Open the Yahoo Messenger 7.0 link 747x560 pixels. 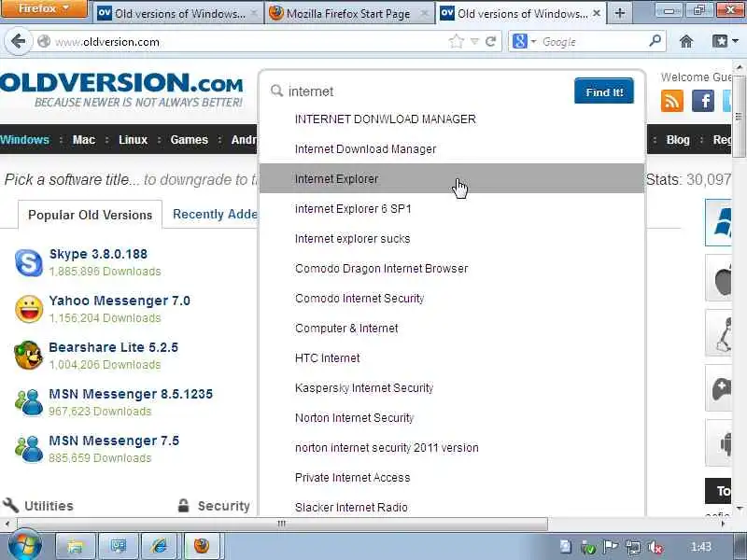(x=120, y=301)
